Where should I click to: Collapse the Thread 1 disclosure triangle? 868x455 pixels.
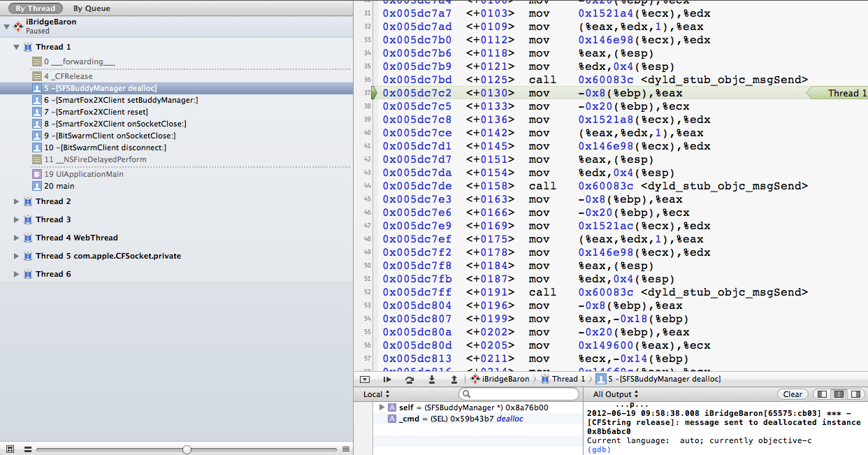tap(16, 47)
